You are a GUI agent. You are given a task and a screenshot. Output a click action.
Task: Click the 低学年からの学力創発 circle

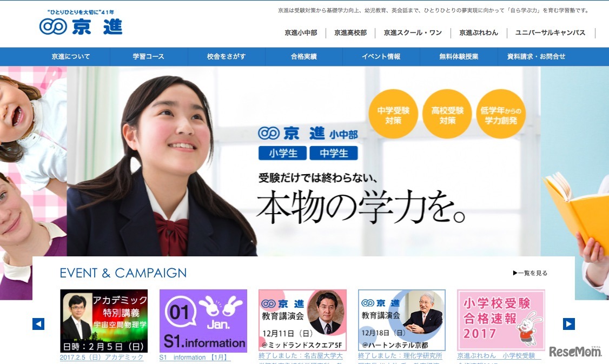[501, 114]
